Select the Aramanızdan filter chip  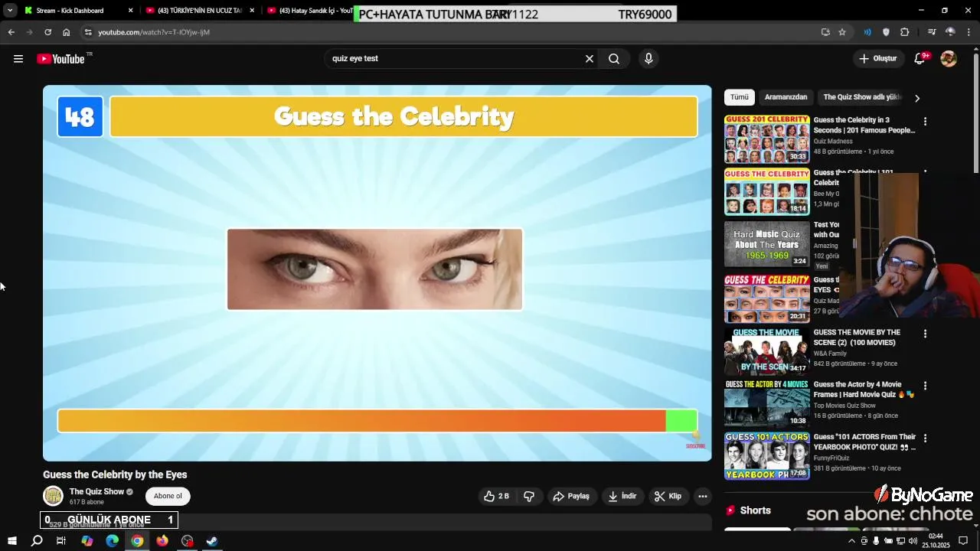click(786, 97)
